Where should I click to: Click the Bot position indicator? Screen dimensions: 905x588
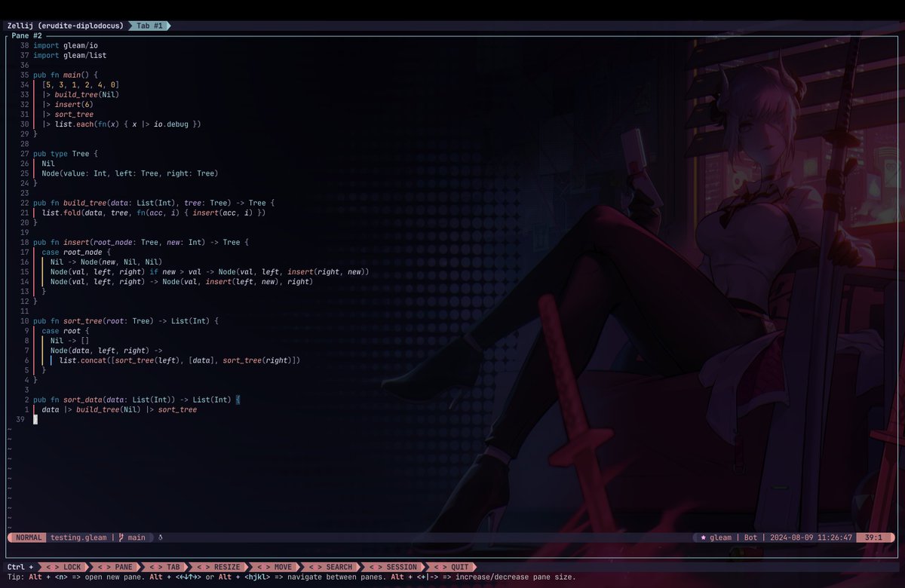pyautogui.click(x=750, y=537)
